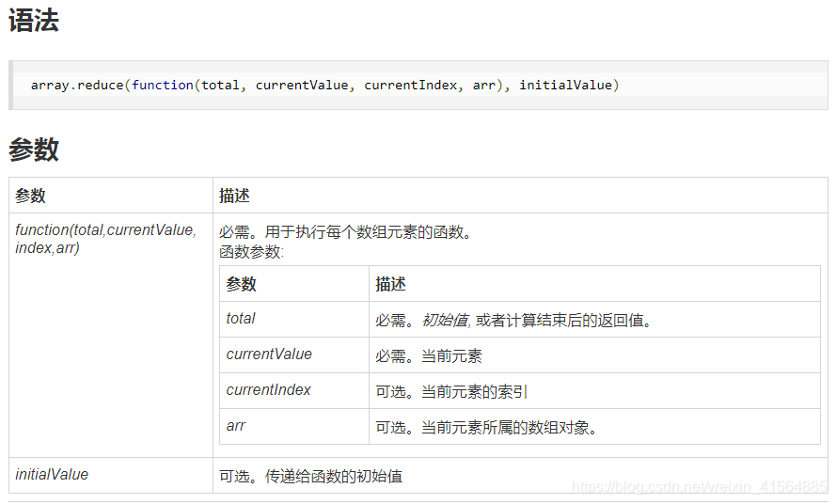Click the arr parameter cell in table
Viewport: 836px width, 504px height.
coord(294,426)
